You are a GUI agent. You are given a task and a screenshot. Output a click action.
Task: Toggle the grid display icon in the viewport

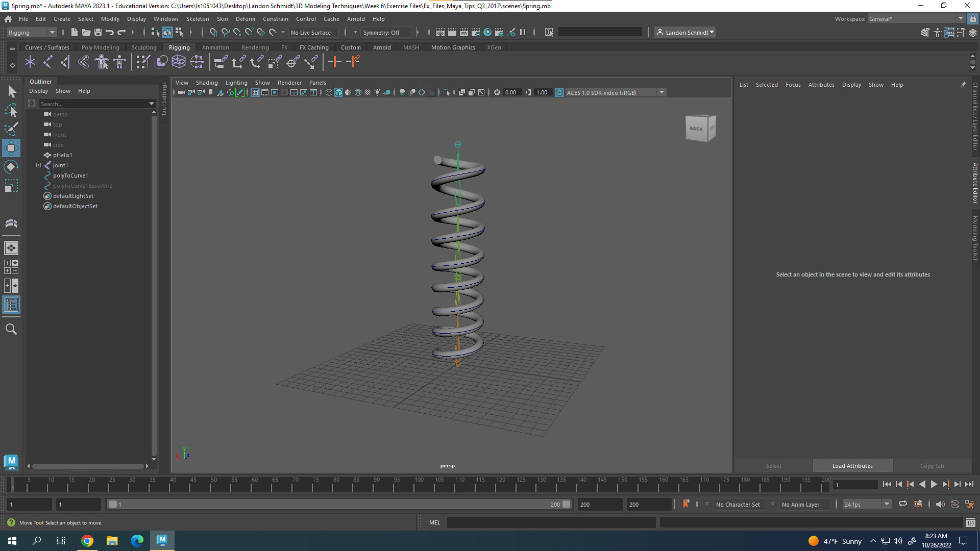tap(255, 92)
